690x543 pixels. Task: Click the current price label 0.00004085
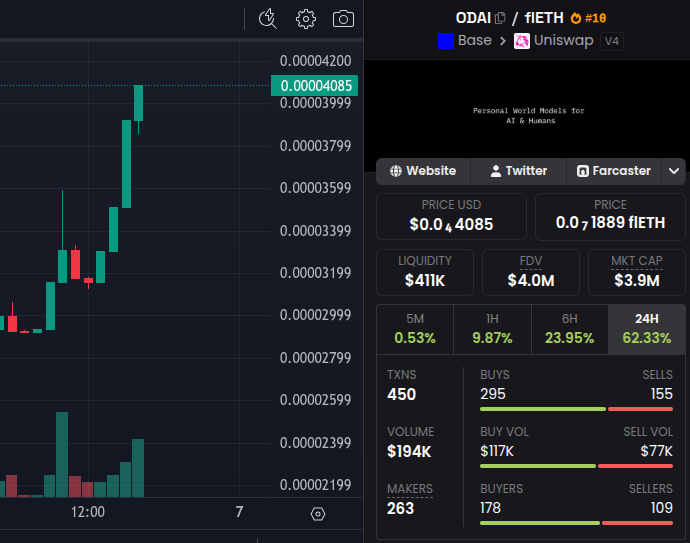(x=315, y=85)
